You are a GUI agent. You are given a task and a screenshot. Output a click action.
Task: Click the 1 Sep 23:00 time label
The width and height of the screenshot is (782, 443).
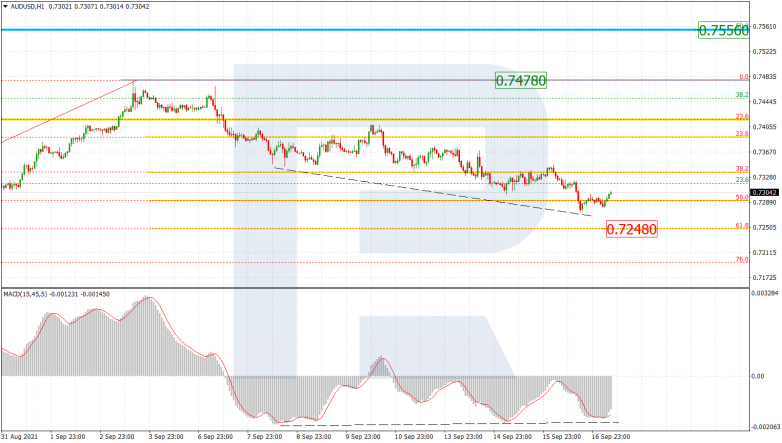click(x=68, y=437)
